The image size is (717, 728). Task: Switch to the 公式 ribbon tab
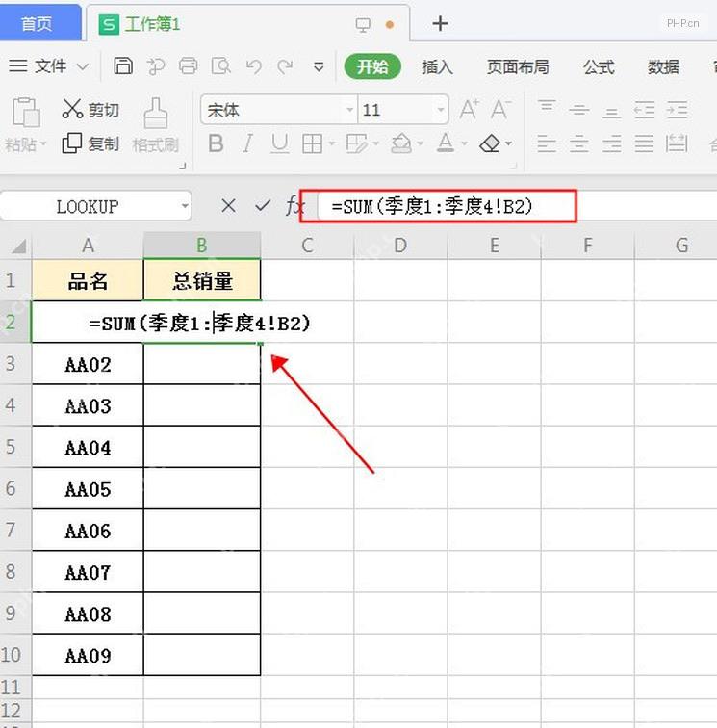click(599, 66)
